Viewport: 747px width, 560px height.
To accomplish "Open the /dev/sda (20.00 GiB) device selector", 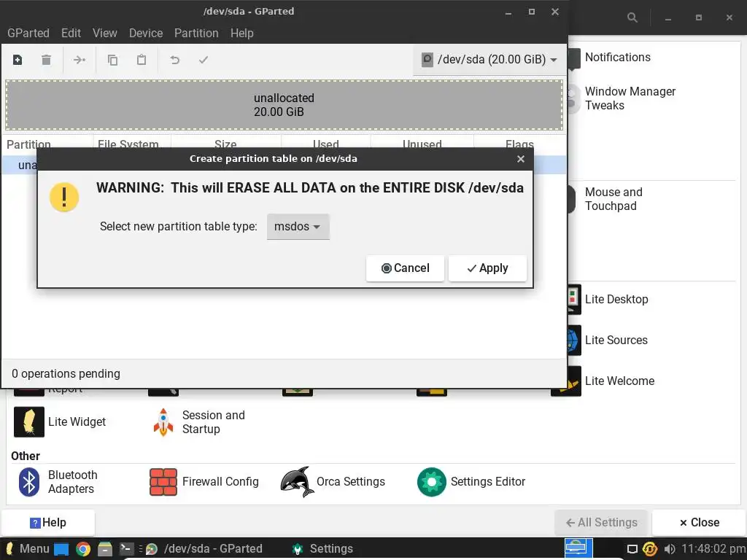I will tap(489, 60).
